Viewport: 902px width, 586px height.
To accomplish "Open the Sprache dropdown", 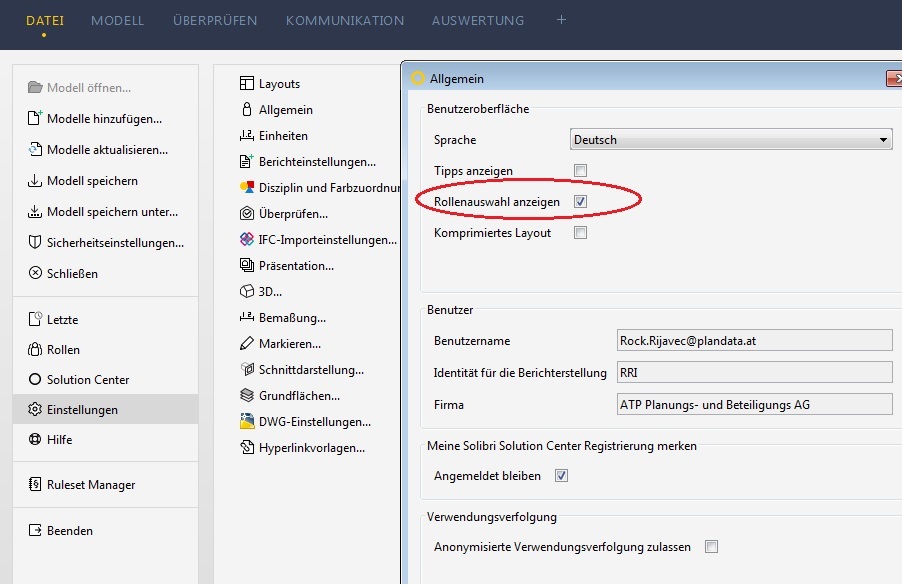I will (x=731, y=140).
